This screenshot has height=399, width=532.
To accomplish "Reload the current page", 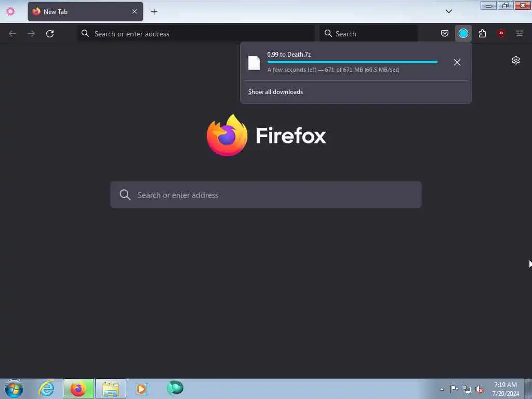I will click(x=50, y=34).
